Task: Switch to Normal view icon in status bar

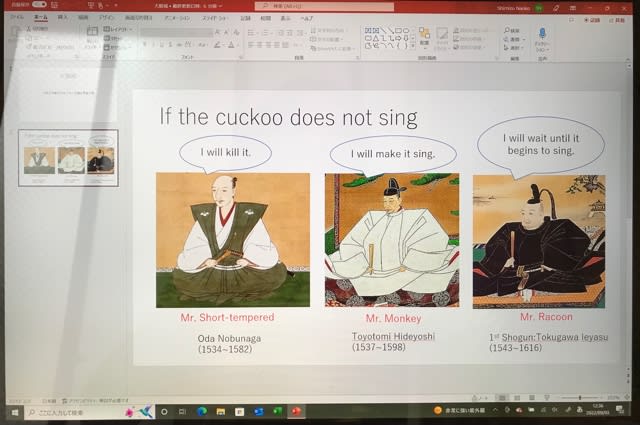Action: [502, 398]
